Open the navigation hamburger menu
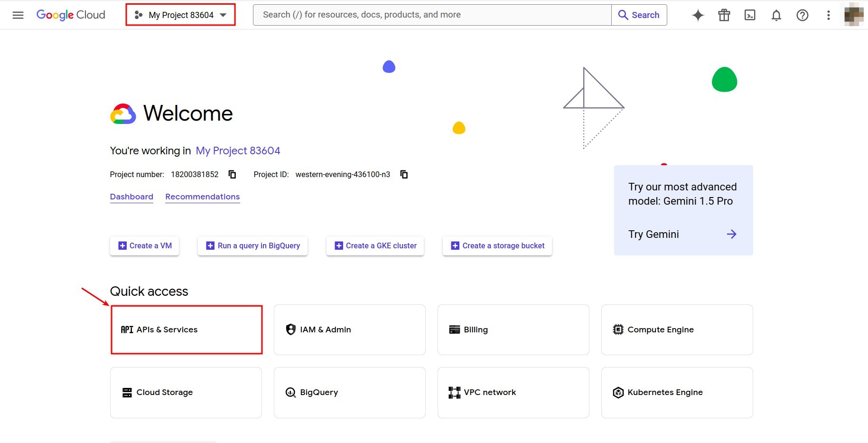This screenshot has width=868, height=443. pyautogui.click(x=18, y=15)
